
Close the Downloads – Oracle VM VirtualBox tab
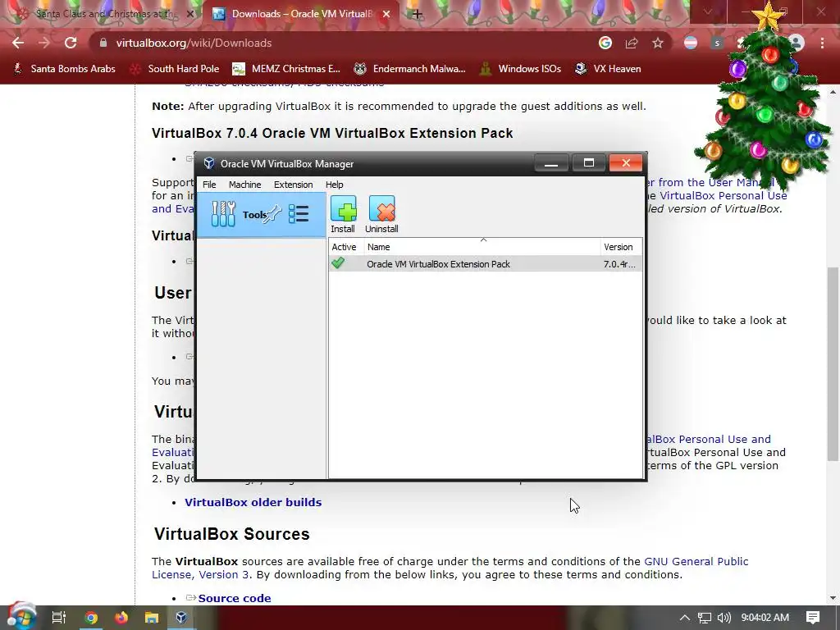(x=386, y=14)
